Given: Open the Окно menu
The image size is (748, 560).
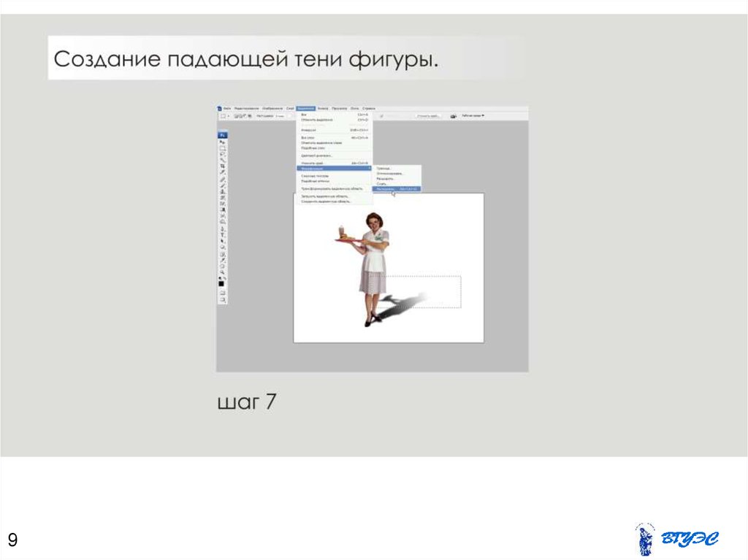Looking at the screenshot, I should pyautogui.click(x=354, y=108).
